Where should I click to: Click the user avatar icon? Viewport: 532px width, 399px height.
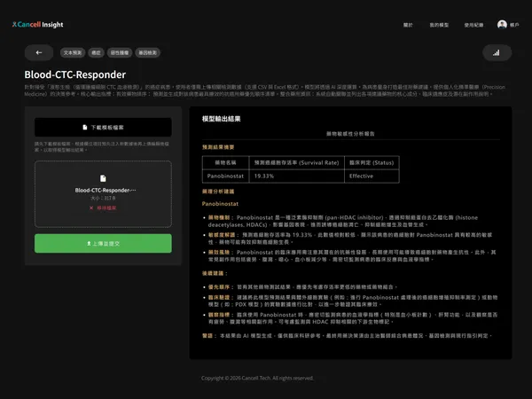pos(502,25)
